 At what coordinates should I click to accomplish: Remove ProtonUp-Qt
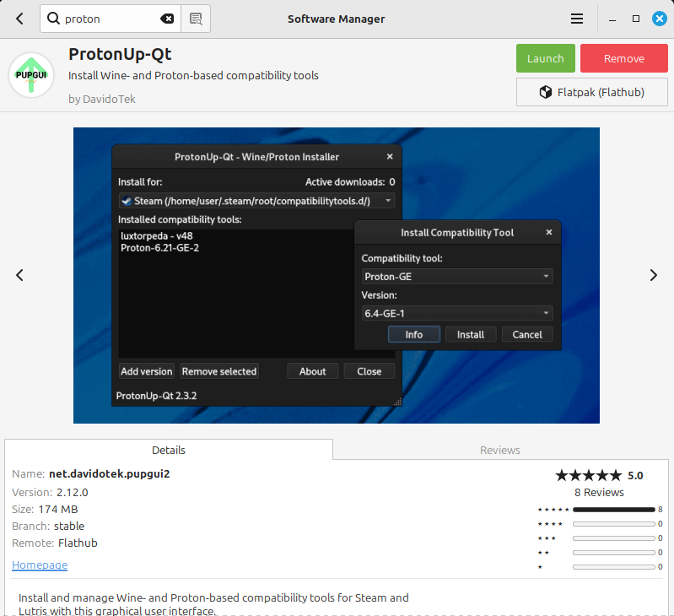(623, 58)
